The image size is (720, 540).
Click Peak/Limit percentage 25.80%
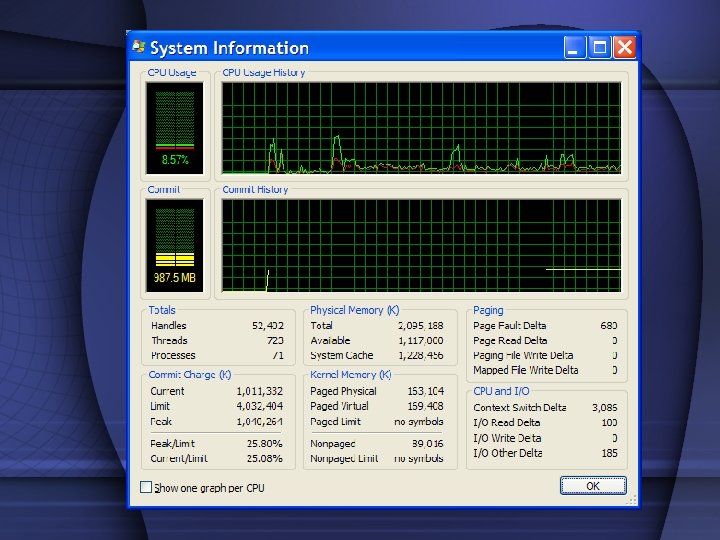tap(264, 444)
